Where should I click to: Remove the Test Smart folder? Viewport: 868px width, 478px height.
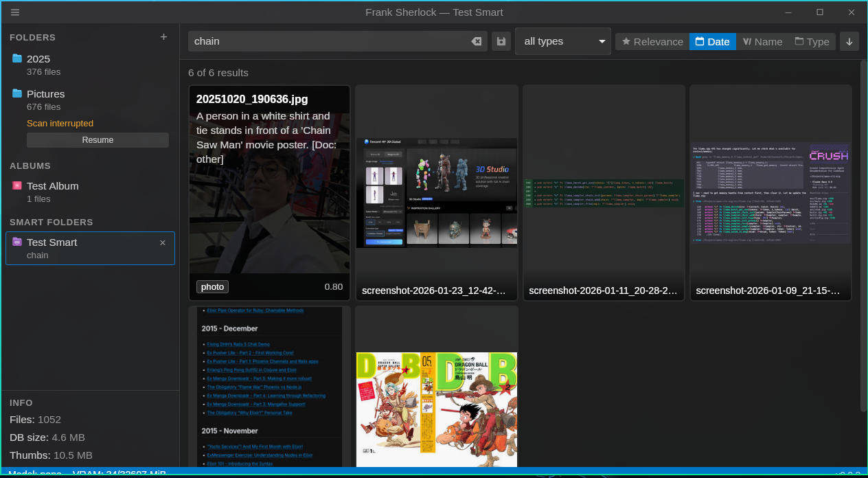pos(163,242)
